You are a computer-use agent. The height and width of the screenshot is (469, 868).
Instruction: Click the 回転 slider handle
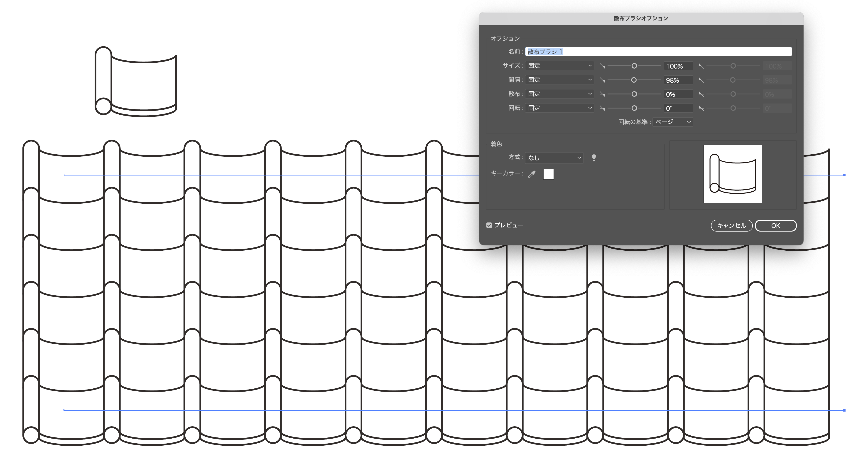pos(635,108)
